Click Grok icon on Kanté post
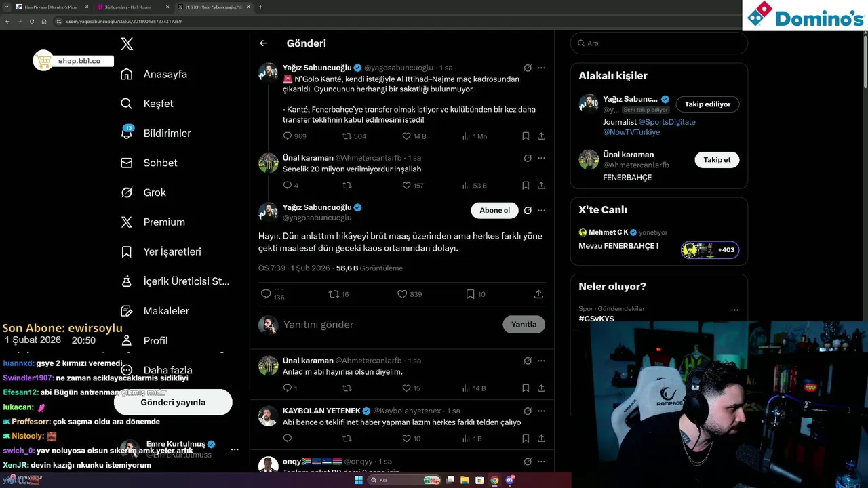868x488 pixels. click(528, 68)
